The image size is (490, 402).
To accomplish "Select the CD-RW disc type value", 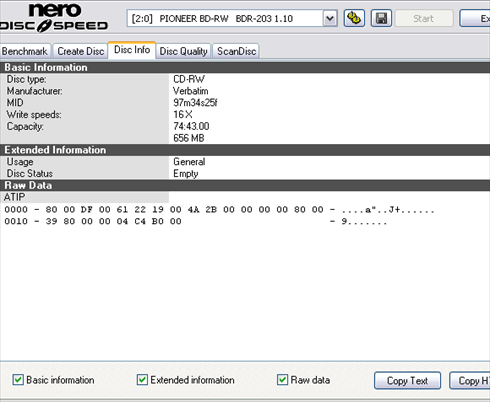I will (189, 79).
